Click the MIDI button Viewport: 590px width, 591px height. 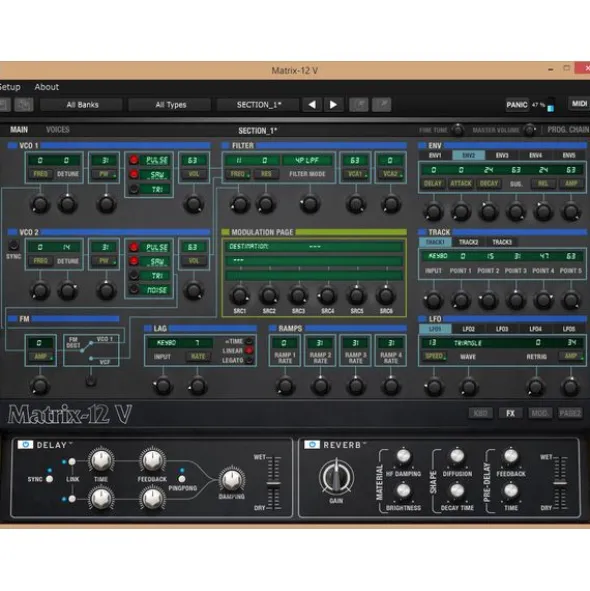click(x=579, y=104)
